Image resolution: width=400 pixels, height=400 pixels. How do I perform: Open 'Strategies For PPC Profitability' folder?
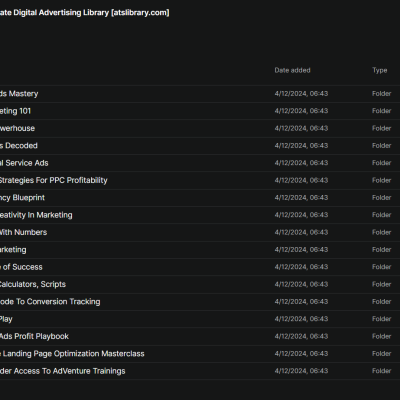click(54, 180)
